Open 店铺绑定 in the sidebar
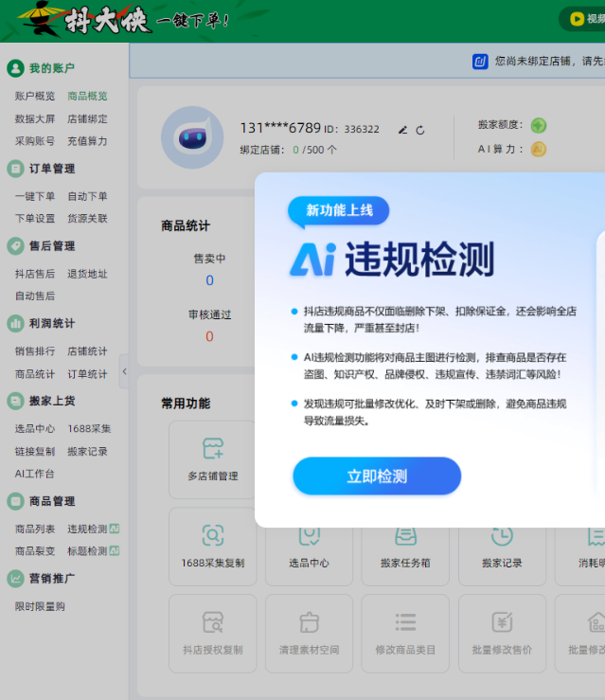 [87, 118]
